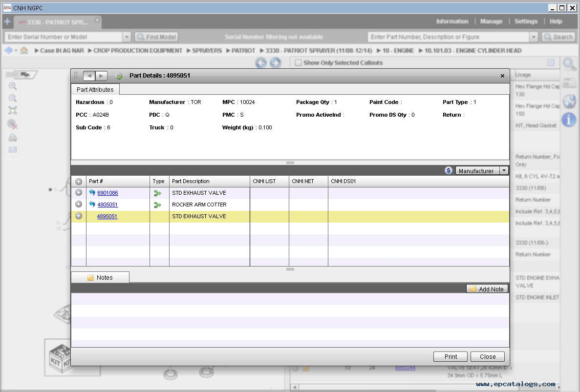Click the blue dollar pricing icon
Viewport: 580px width, 392px height.
click(449, 170)
